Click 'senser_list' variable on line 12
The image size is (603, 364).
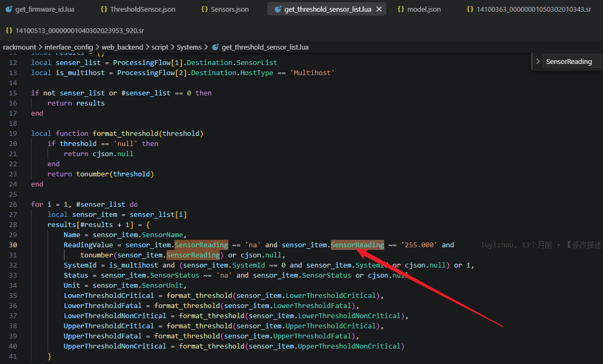point(78,62)
